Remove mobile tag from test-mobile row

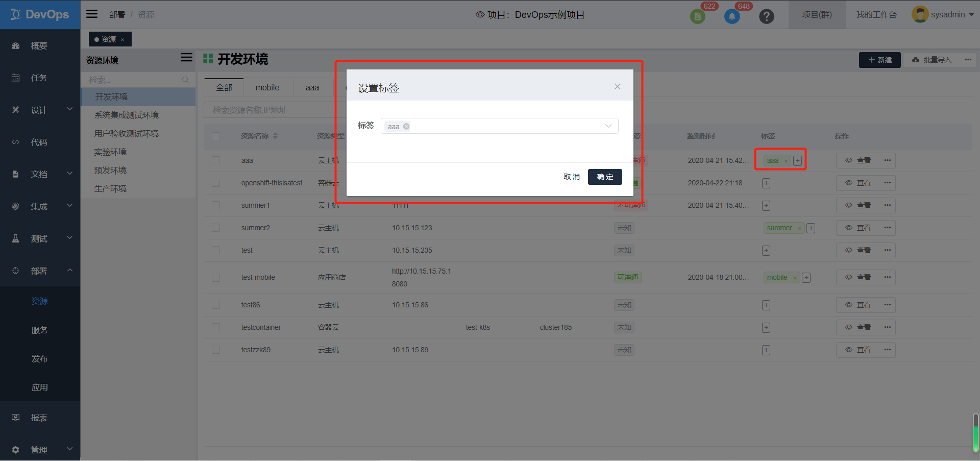point(795,278)
